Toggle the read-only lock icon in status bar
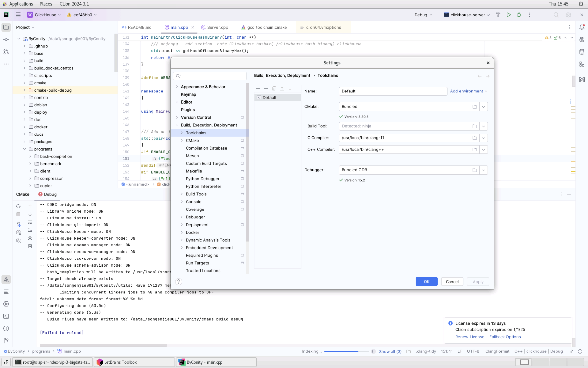Screen dimensions: 588x368 point(571,351)
